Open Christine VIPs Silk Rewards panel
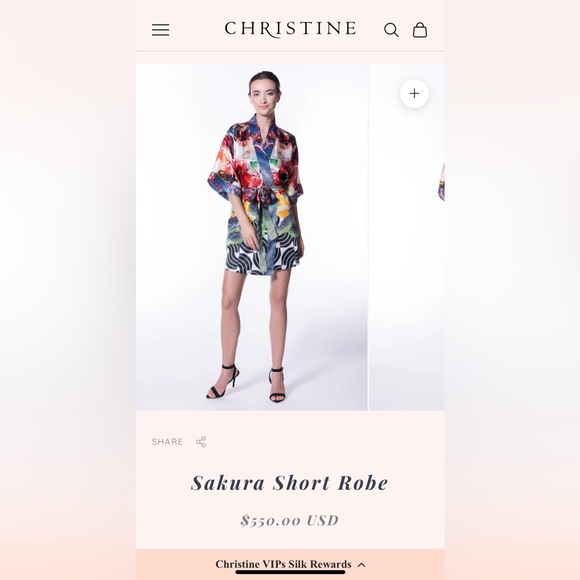Viewport: 580px width, 580px height. coord(283,564)
